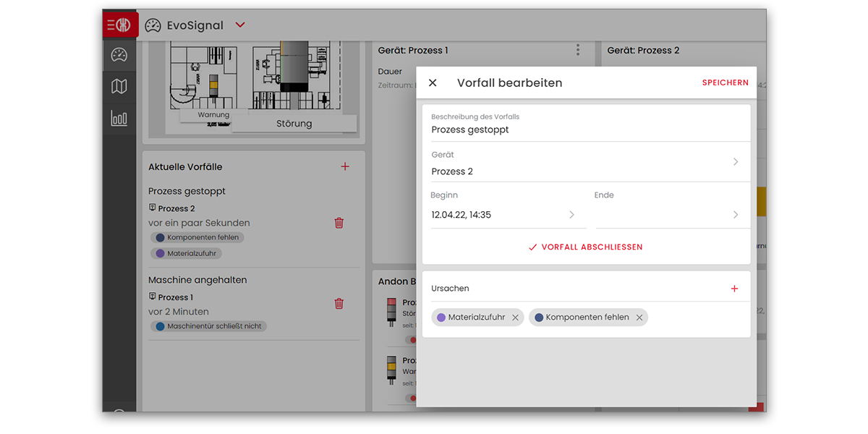Close the Vorfall bearbeiten dialog
The width and height of the screenshot is (868, 434).
point(433,83)
